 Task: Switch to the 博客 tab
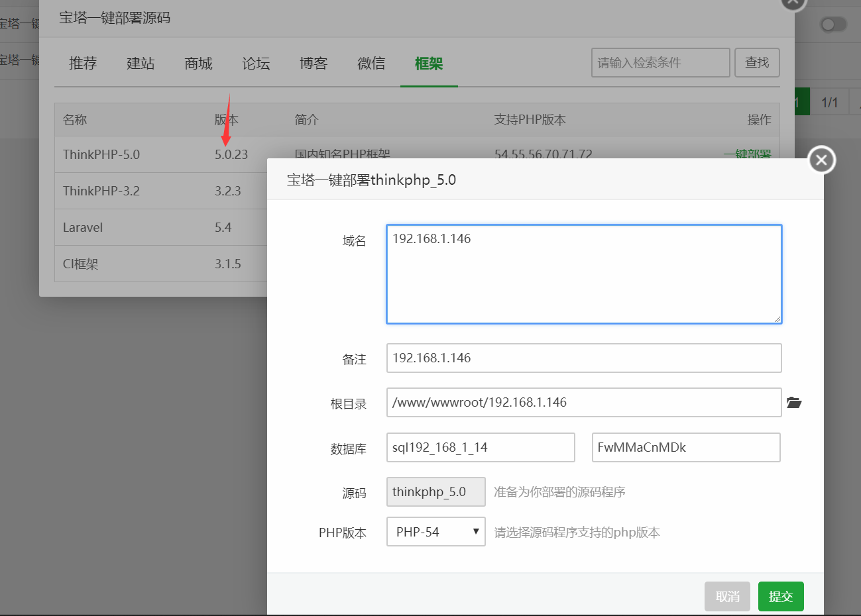[x=314, y=63]
